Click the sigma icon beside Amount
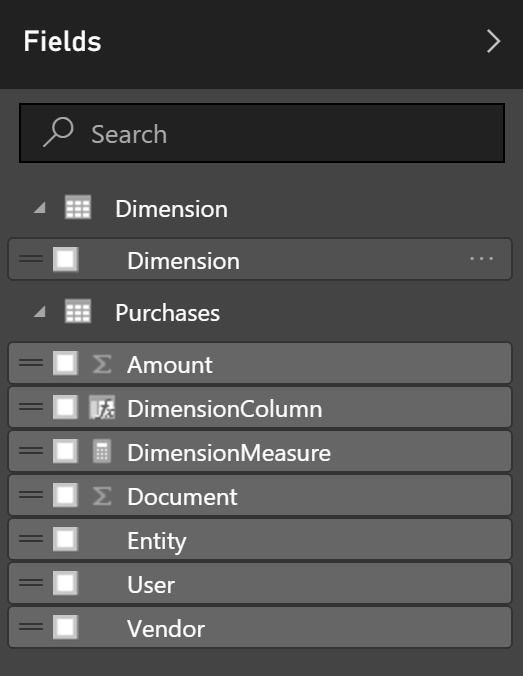 (102, 364)
